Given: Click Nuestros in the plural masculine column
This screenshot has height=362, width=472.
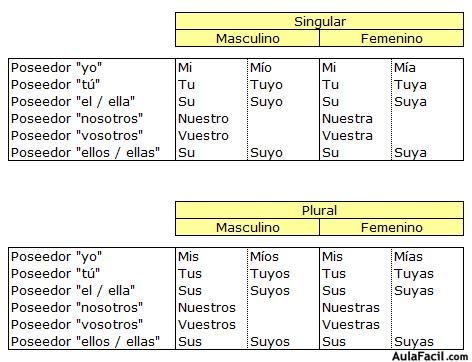Looking at the screenshot, I should coord(207,308).
